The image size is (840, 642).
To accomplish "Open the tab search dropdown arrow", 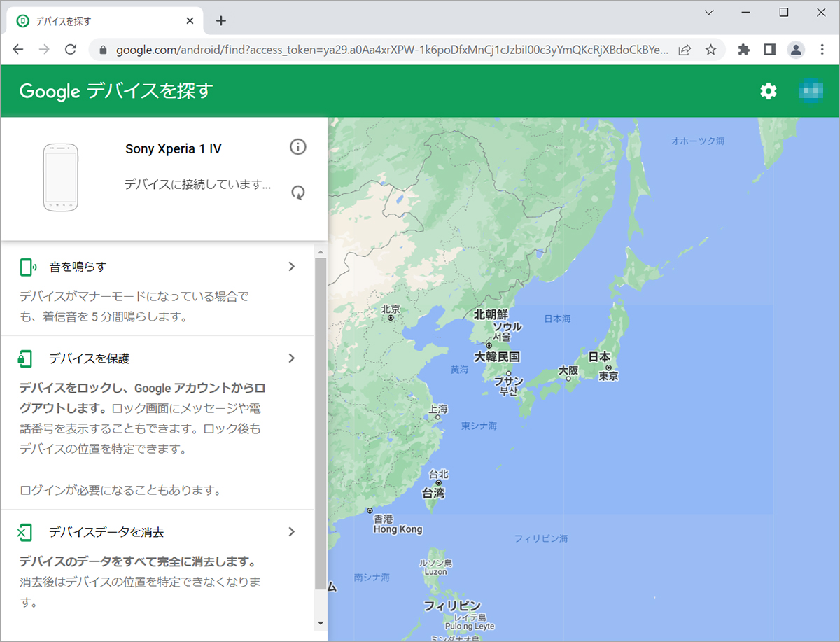I will pyautogui.click(x=709, y=13).
